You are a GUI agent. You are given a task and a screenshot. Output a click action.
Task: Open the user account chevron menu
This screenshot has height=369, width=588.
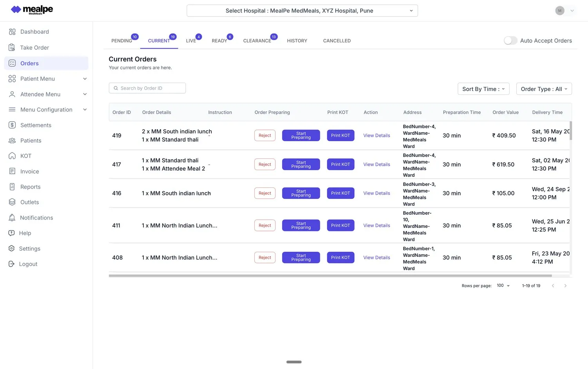[572, 11]
